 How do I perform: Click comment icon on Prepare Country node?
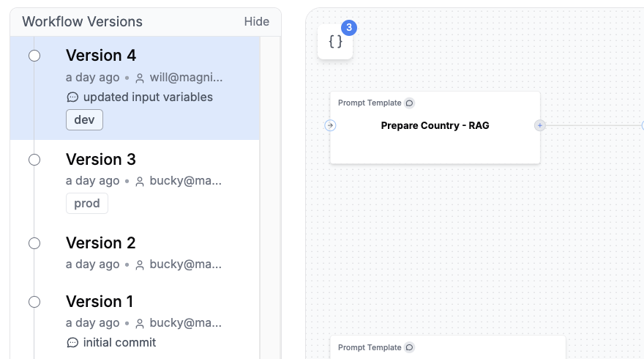tap(410, 103)
